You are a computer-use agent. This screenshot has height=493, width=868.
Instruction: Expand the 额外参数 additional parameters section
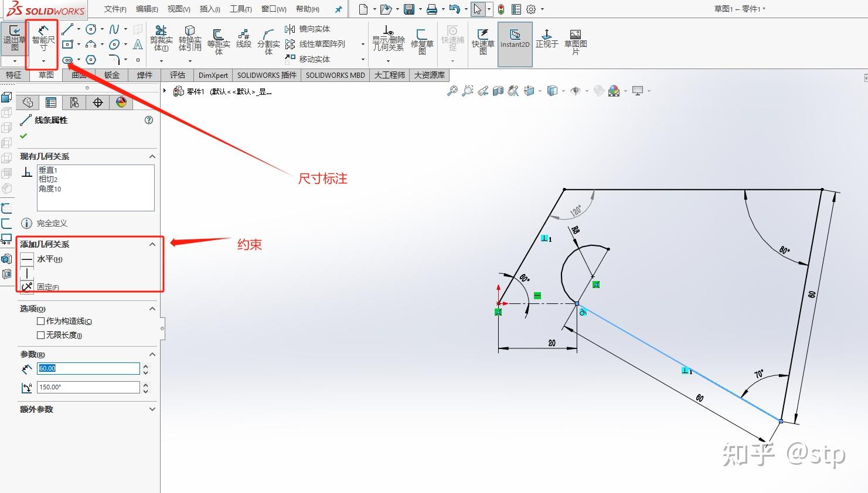coord(152,409)
